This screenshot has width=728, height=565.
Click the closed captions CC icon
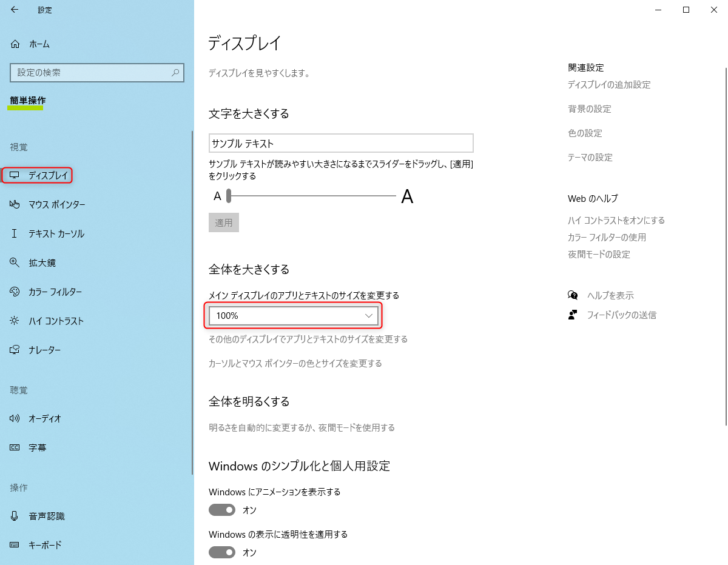pyautogui.click(x=15, y=447)
